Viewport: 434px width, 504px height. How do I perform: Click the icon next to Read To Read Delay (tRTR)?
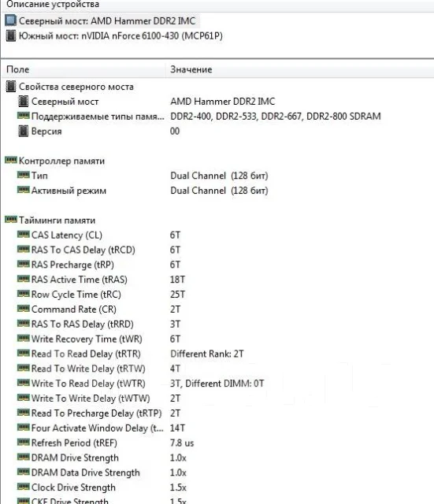point(23,353)
